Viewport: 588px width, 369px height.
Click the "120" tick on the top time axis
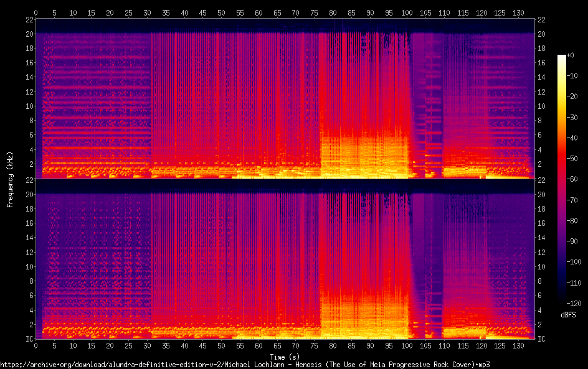(x=481, y=12)
